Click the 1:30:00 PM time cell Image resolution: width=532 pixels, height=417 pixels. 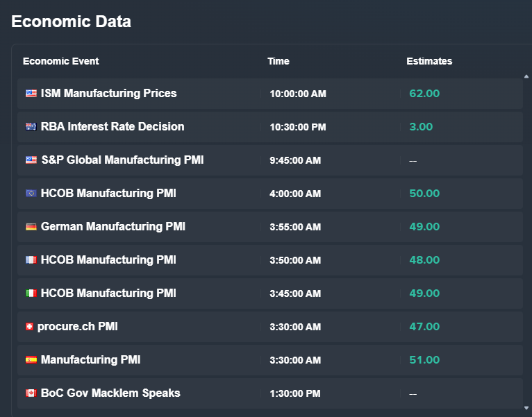pos(295,393)
